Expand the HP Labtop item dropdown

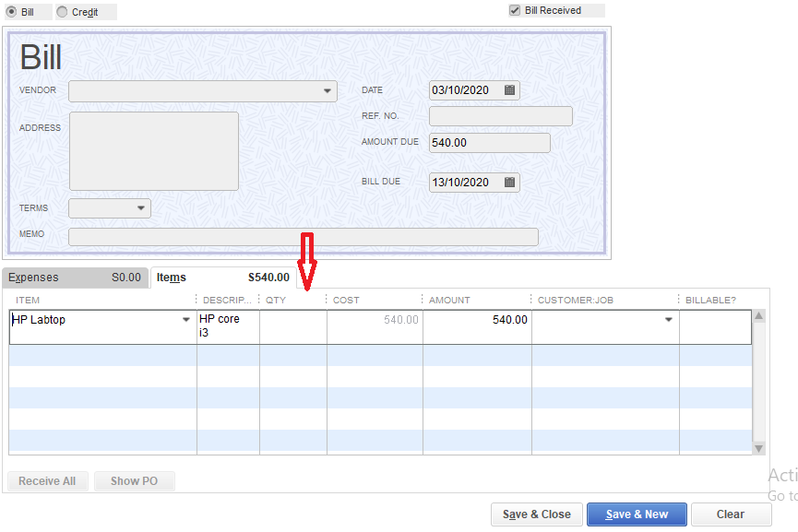(185, 319)
